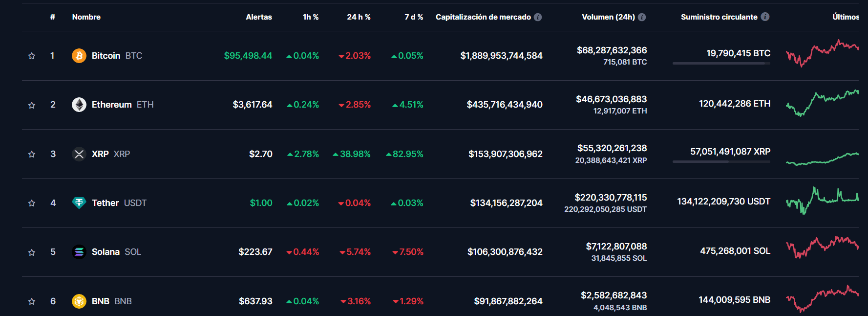Viewport: 868px width, 316px height.
Task: Click the Ethereum logo icon
Action: pos(79,105)
